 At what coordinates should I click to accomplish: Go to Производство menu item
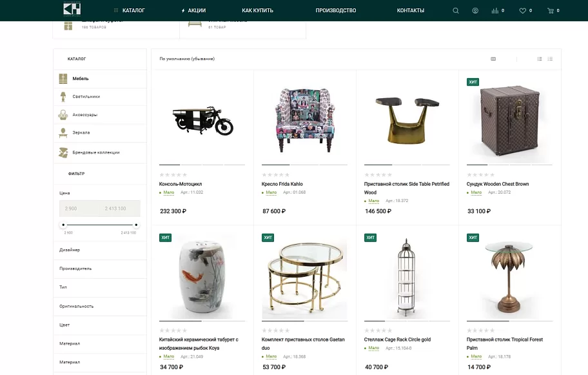tap(336, 10)
